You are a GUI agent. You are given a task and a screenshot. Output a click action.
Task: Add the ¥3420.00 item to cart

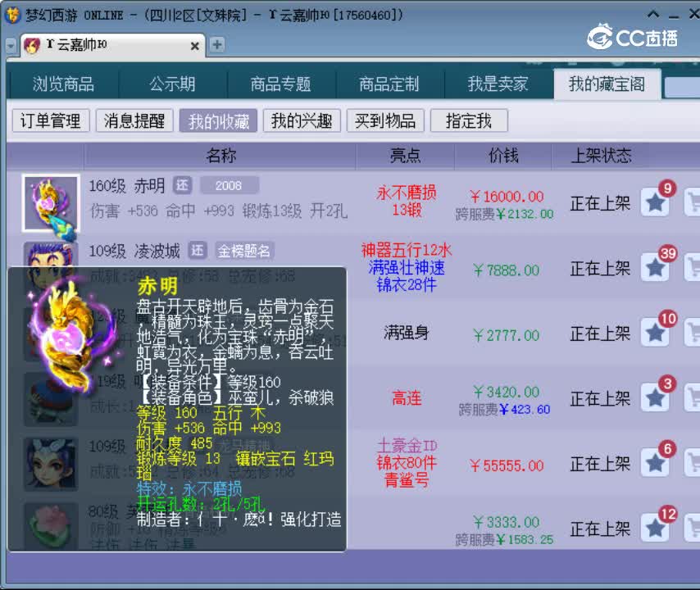[693, 398]
